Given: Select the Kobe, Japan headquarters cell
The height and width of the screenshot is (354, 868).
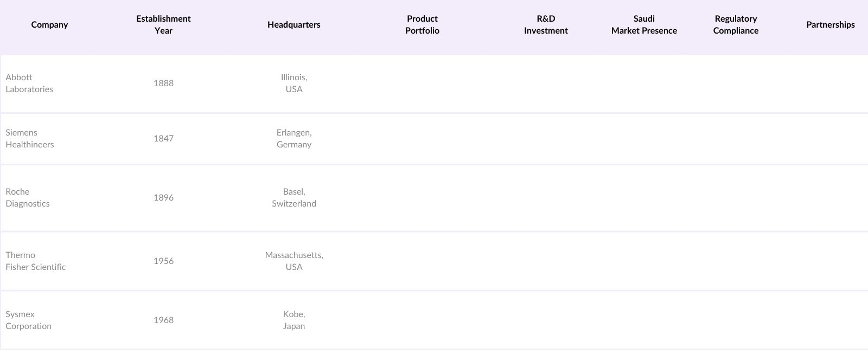Looking at the screenshot, I should click(x=294, y=320).
